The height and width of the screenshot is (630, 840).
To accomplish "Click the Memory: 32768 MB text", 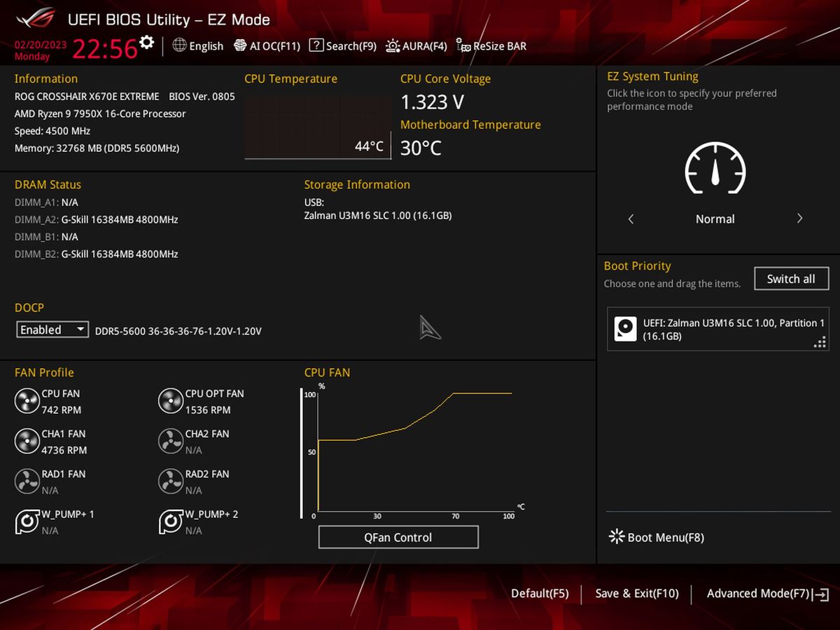I will [x=97, y=148].
